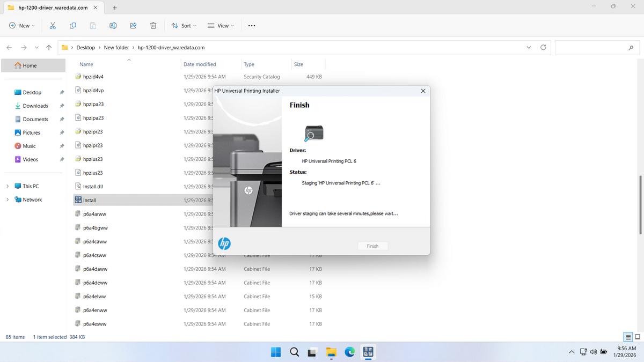Open the HP installer from the taskbar
Screen dimensions: 644x362
368,352
